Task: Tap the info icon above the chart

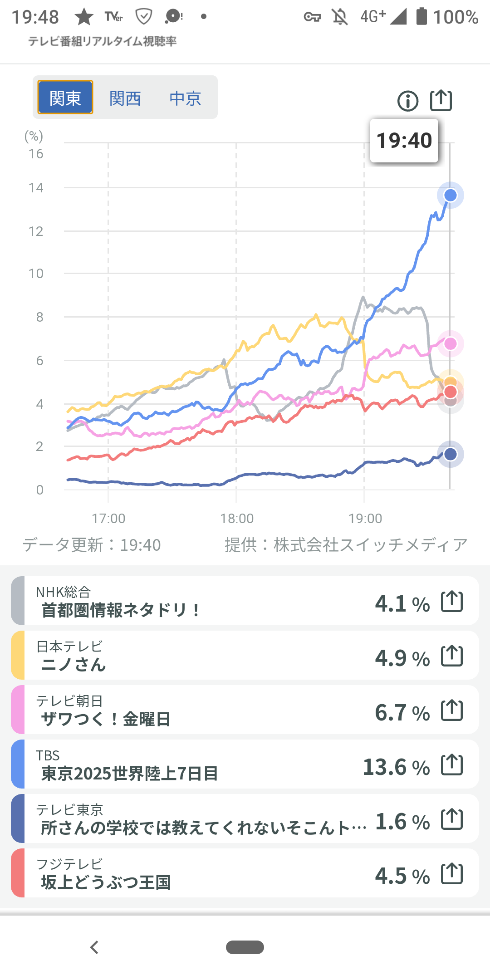Action: click(407, 101)
